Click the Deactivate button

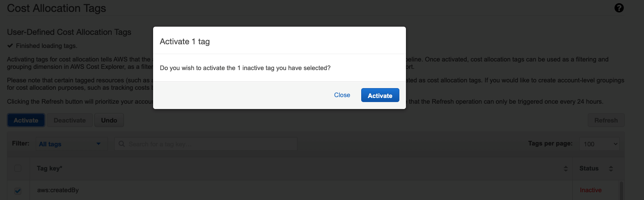(70, 120)
